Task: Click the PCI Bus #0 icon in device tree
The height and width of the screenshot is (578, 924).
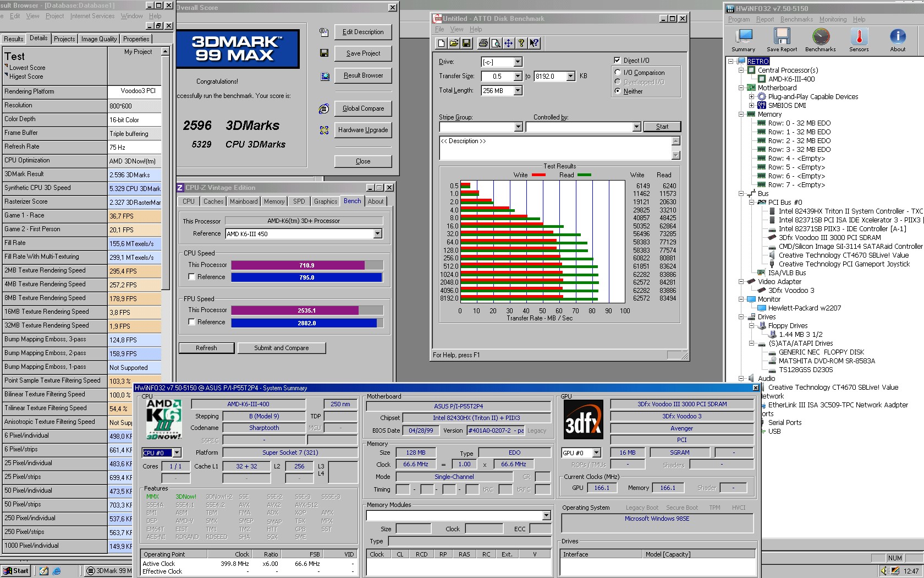Action: click(x=762, y=203)
